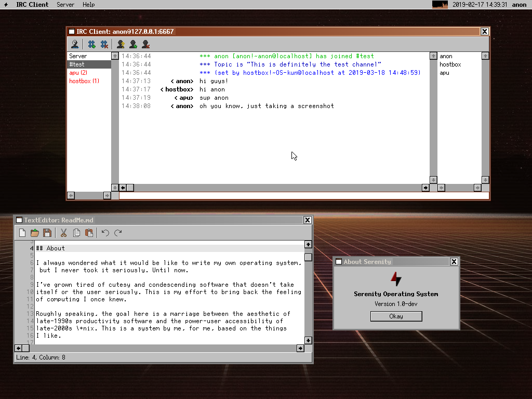Click the whois user icon with question mark
532x399 pixels.
pos(121,45)
